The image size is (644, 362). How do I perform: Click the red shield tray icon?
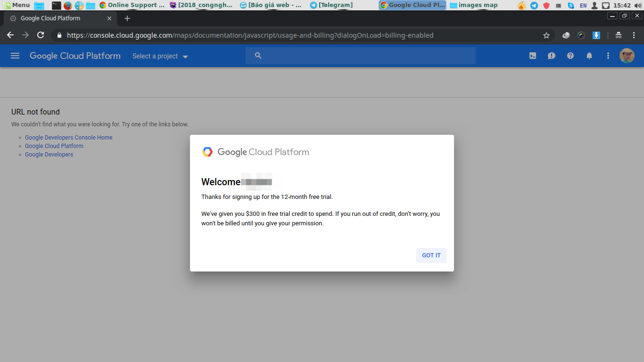click(546, 6)
